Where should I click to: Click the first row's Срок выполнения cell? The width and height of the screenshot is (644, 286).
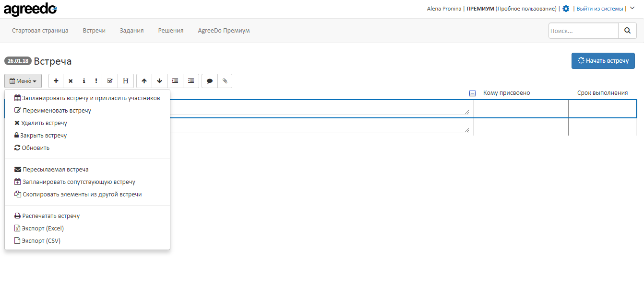coord(602,109)
